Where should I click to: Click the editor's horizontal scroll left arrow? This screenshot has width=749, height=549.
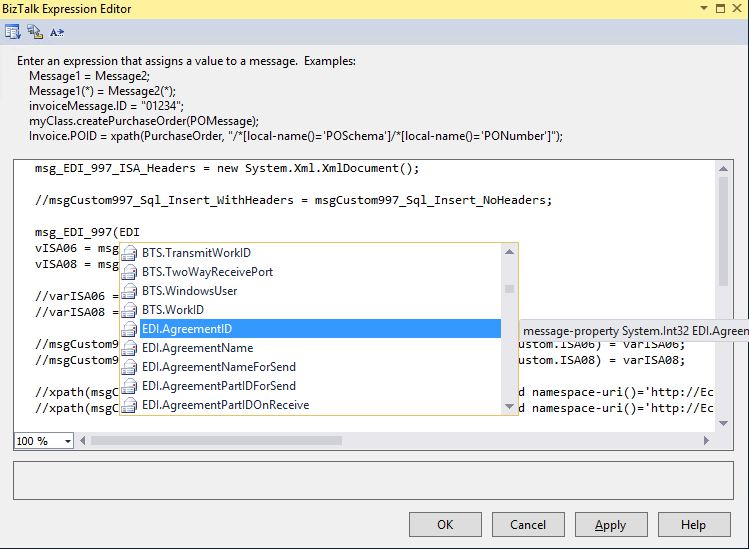point(83,441)
